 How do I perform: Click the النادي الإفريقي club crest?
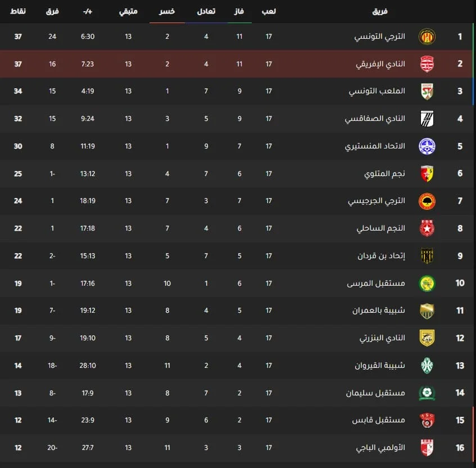(427, 64)
